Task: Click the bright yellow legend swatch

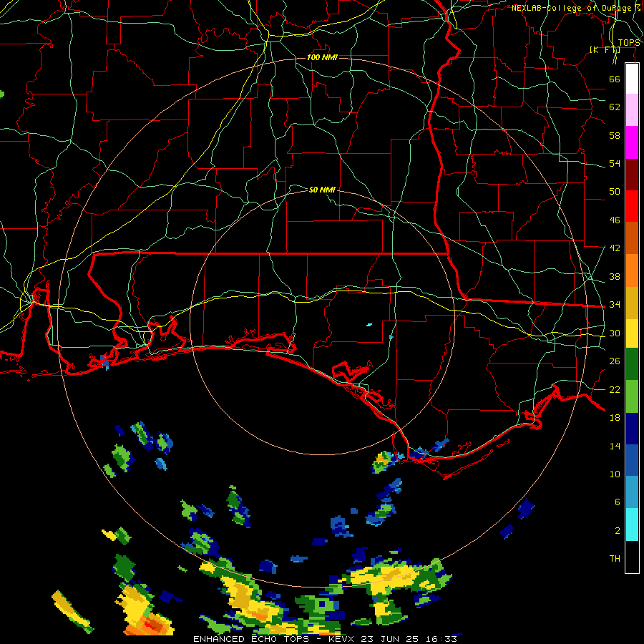Action: coord(632,333)
